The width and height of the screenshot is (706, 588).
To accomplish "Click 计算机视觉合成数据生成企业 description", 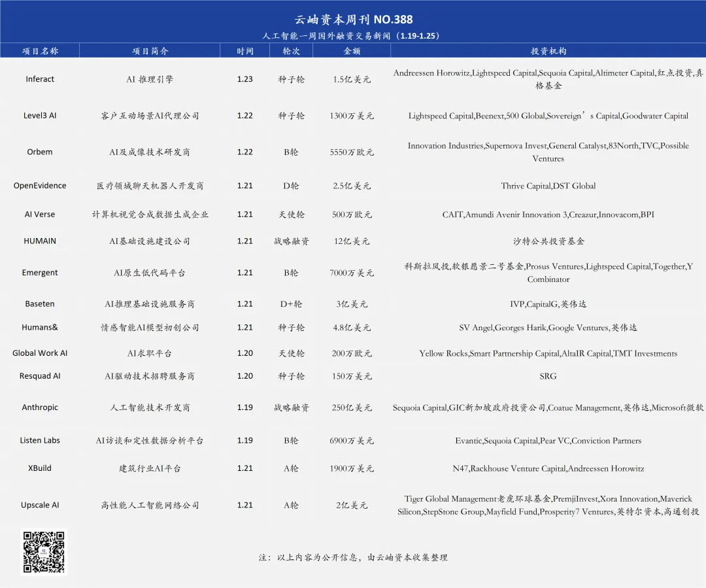I will point(150,215).
